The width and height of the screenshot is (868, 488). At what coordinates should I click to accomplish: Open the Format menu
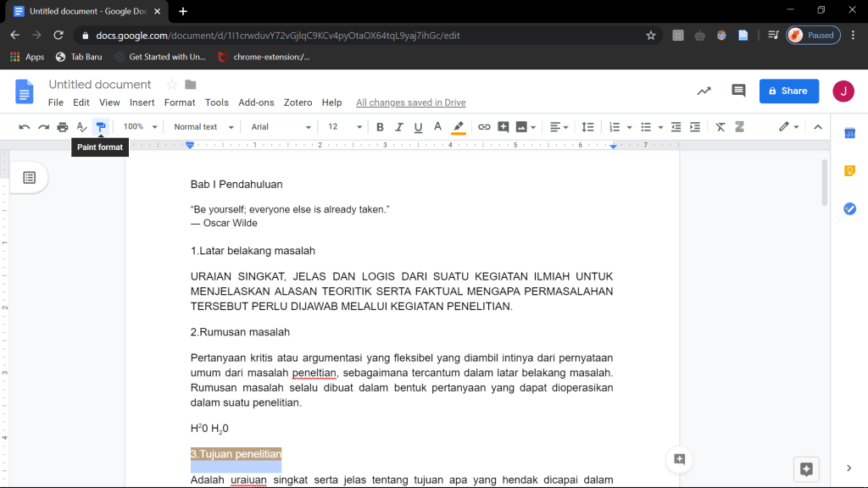tap(180, 103)
